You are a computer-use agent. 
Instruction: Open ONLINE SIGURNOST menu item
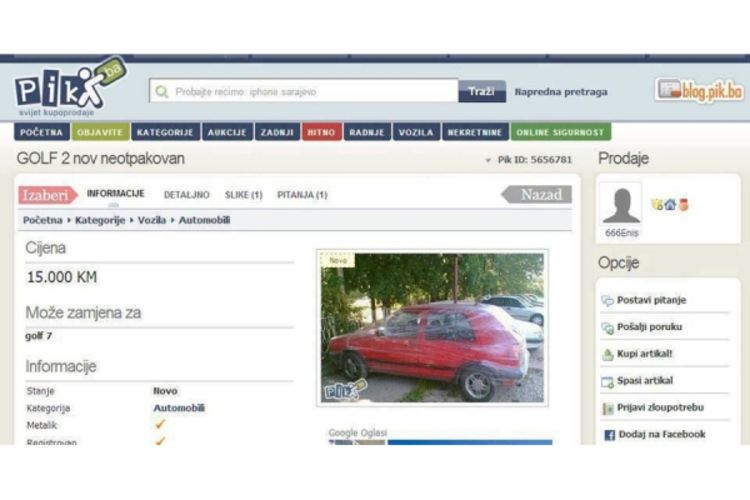[x=561, y=132]
